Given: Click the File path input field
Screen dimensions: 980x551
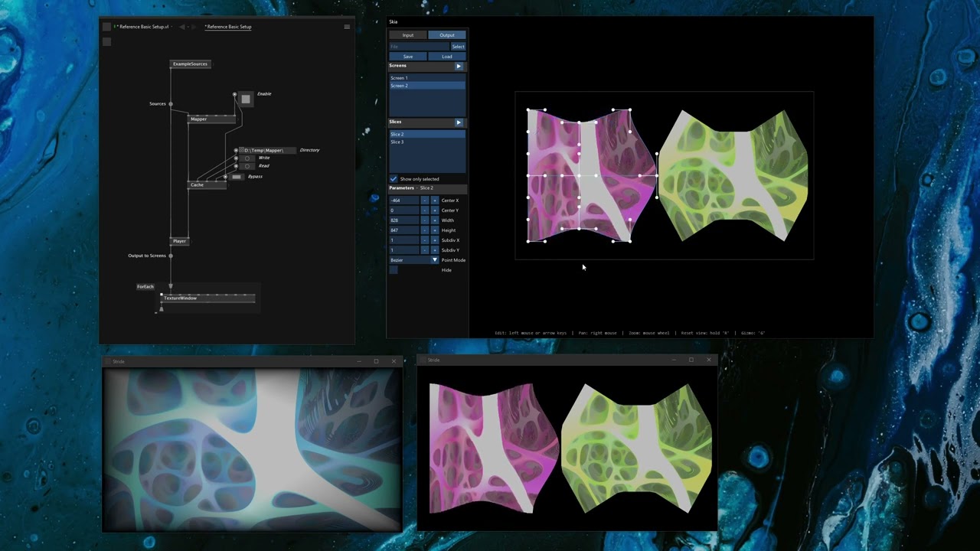Looking at the screenshot, I should pyautogui.click(x=420, y=47).
